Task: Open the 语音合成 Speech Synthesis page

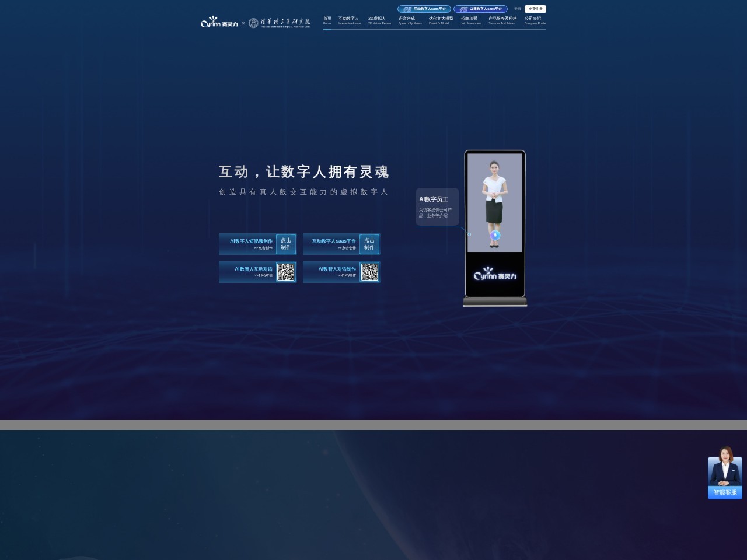Action: (407, 21)
